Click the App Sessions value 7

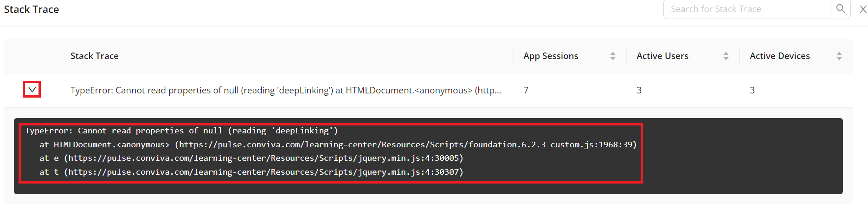tap(526, 91)
